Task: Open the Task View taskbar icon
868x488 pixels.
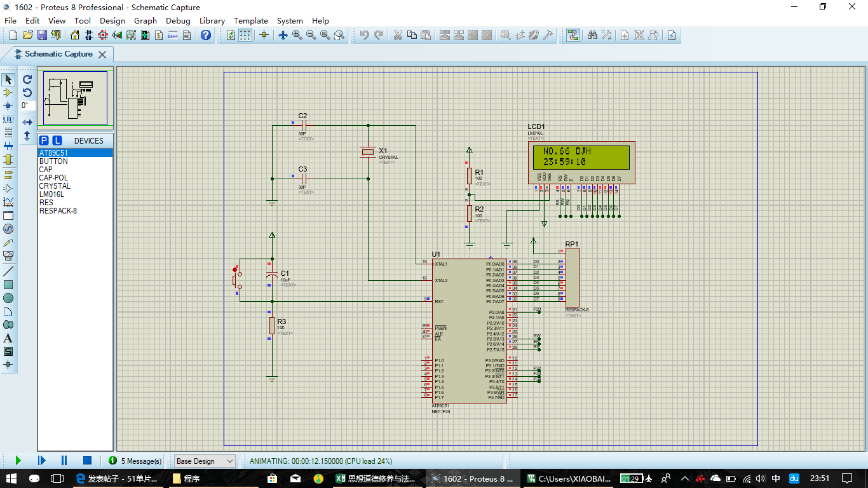Action: (58, 478)
